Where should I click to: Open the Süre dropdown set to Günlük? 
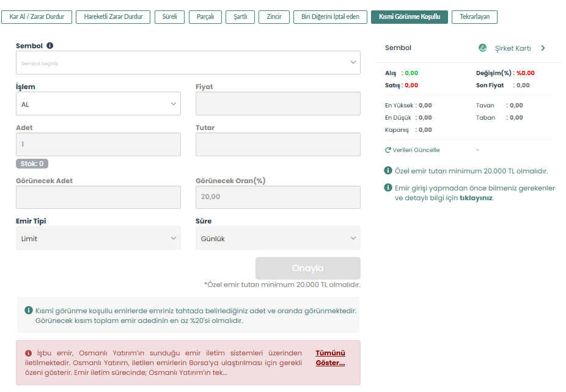tap(277, 238)
